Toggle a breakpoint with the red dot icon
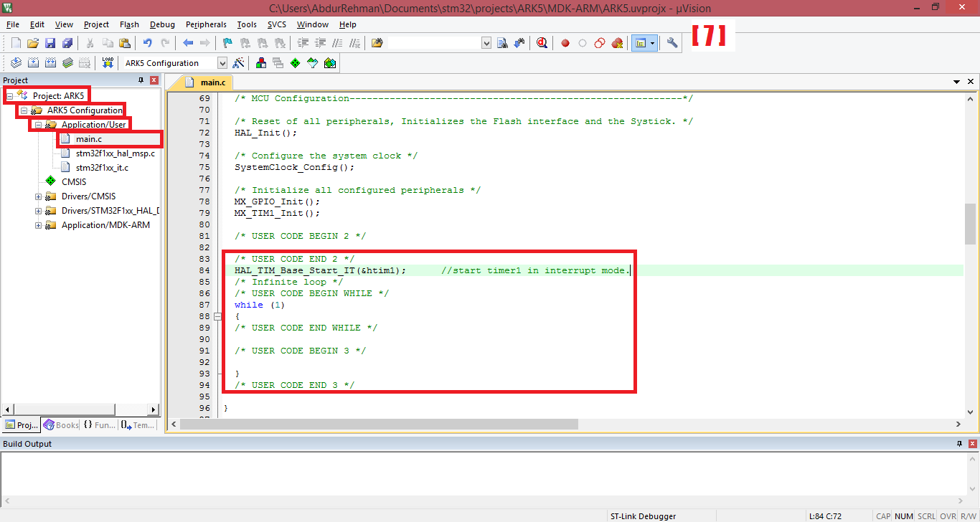 pos(565,43)
